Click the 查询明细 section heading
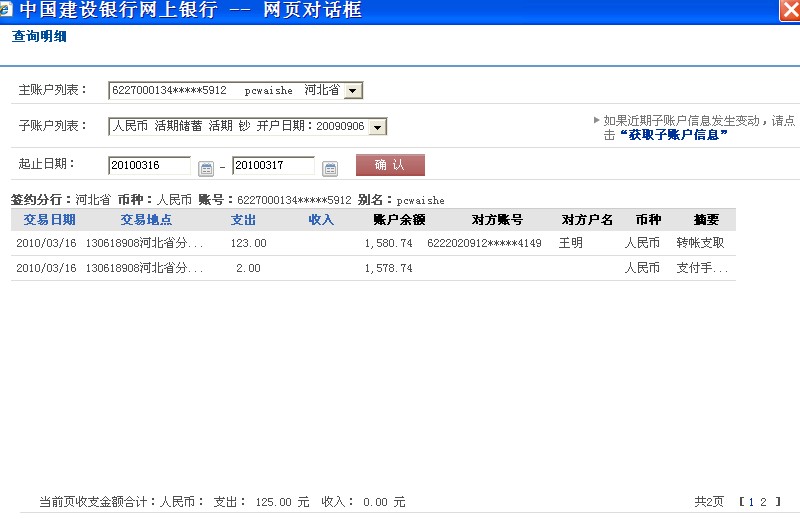Screen dimensions: 800x519 pos(39,37)
